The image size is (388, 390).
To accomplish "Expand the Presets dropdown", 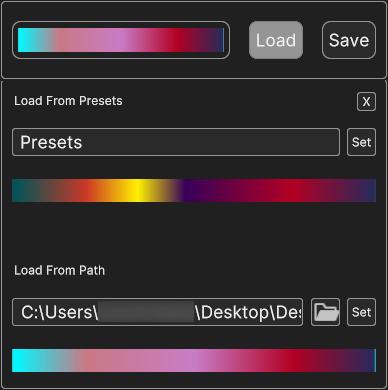I will click(x=176, y=142).
